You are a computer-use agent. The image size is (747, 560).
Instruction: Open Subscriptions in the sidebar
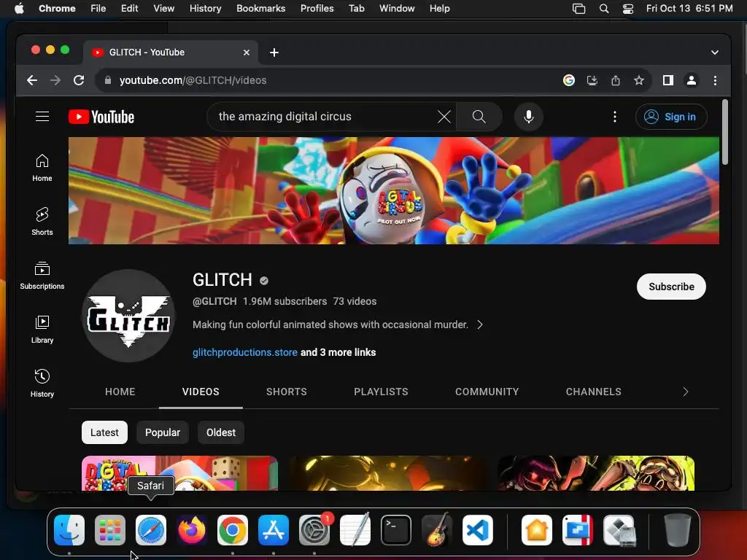(x=42, y=275)
